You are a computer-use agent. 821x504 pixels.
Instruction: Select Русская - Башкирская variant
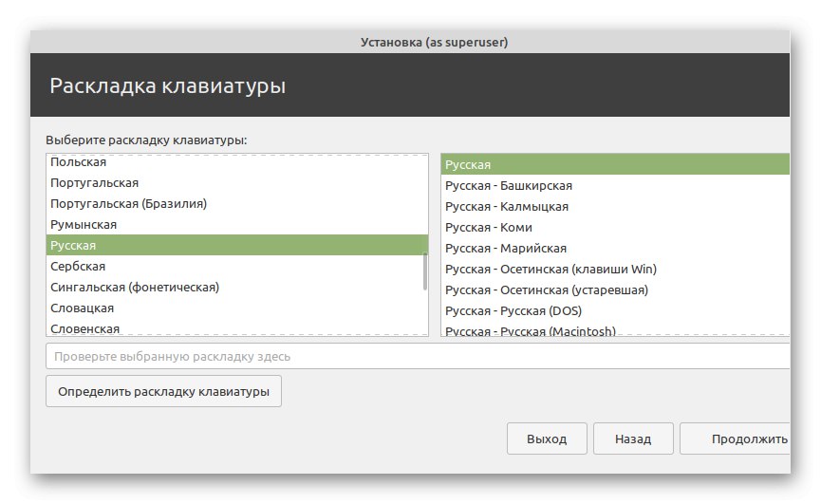click(x=509, y=185)
